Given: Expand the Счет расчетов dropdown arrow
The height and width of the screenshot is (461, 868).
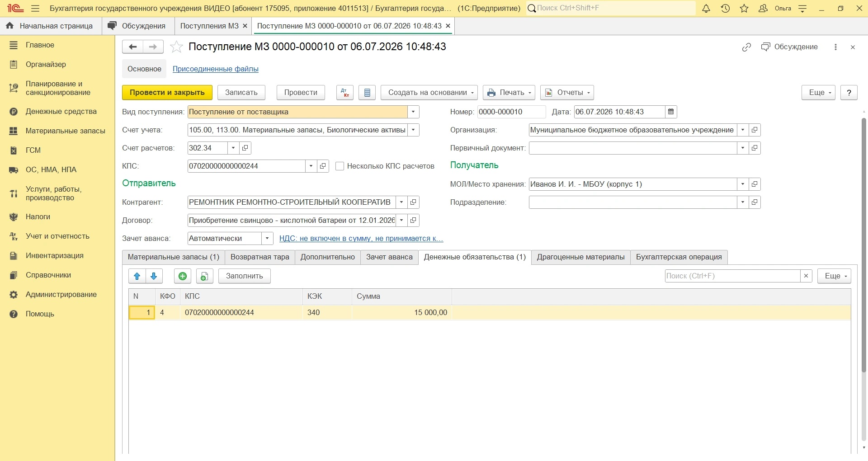Looking at the screenshot, I should (x=233, y=148).
